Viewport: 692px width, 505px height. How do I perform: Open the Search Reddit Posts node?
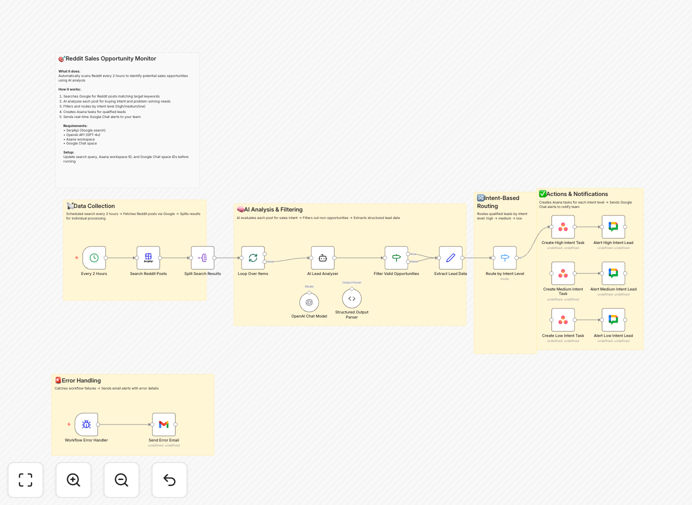pyautogui.click(x=148, y=258)
